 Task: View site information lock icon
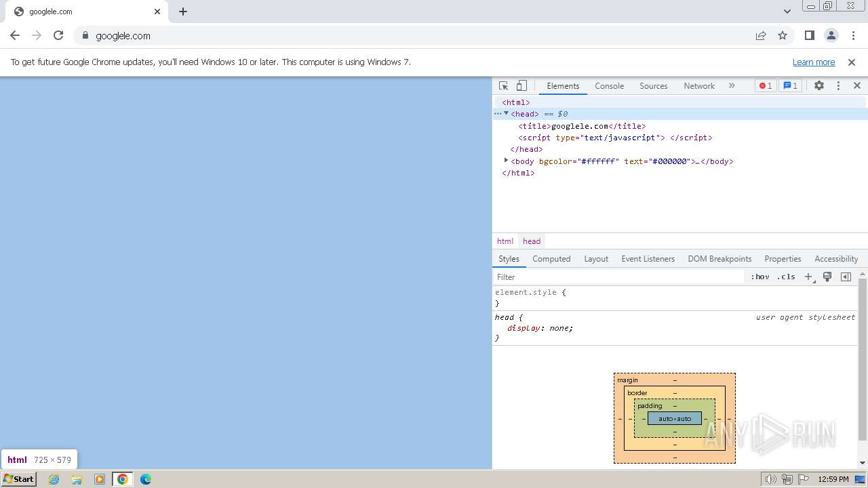pos(85,35)
